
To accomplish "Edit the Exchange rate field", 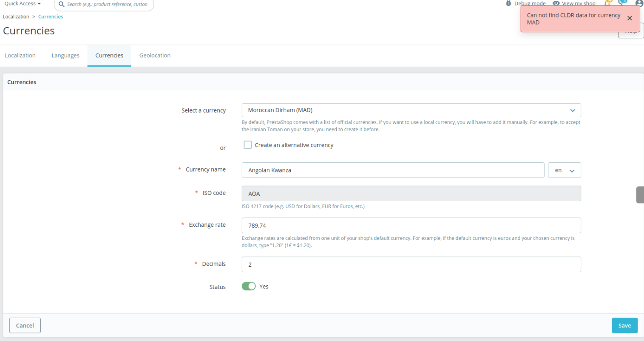I will tap(411, 225).
